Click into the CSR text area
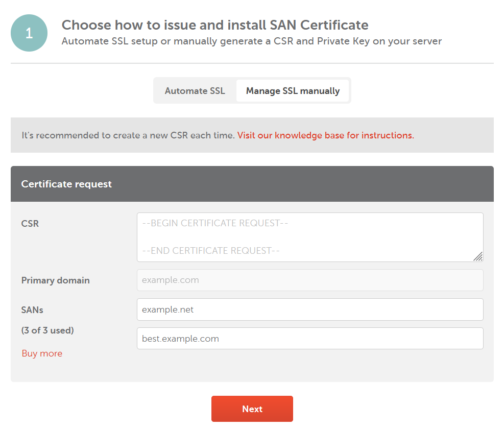504x429 pixels. point(310,237)
